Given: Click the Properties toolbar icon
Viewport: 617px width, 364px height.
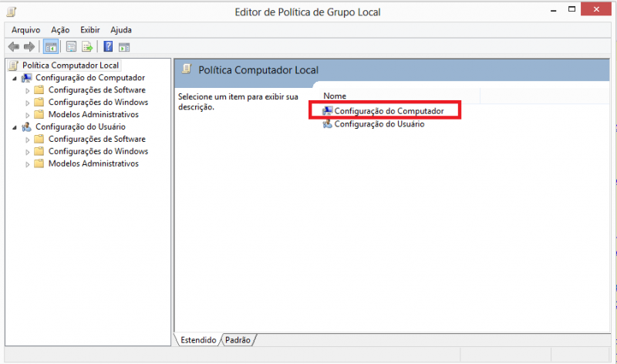Looking at the screenshot, I should click(71, 46).
